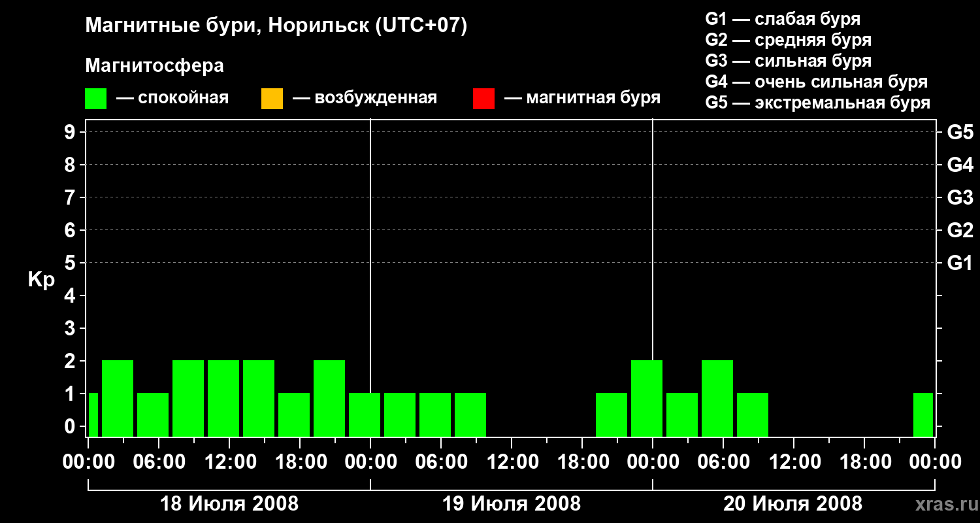
Task: Click the G4 label on the right axis
Action: pyautogui.click(x=960, y=165)
